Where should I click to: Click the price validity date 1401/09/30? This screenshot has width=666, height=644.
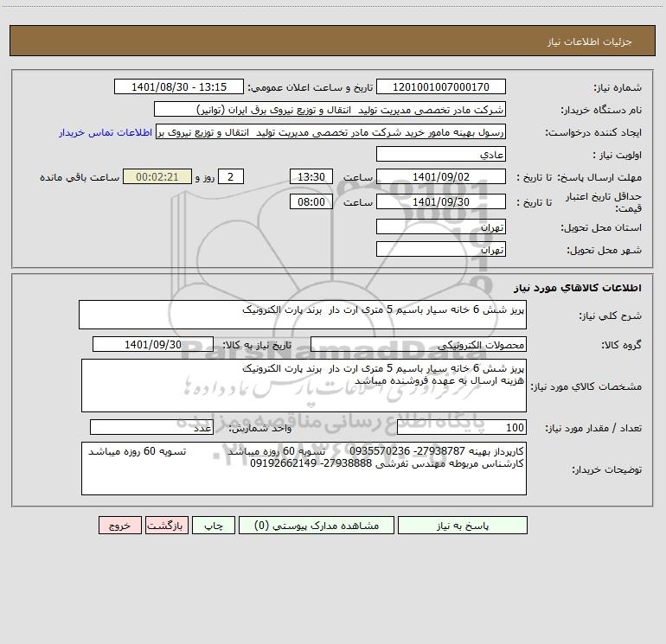(441, 201)
